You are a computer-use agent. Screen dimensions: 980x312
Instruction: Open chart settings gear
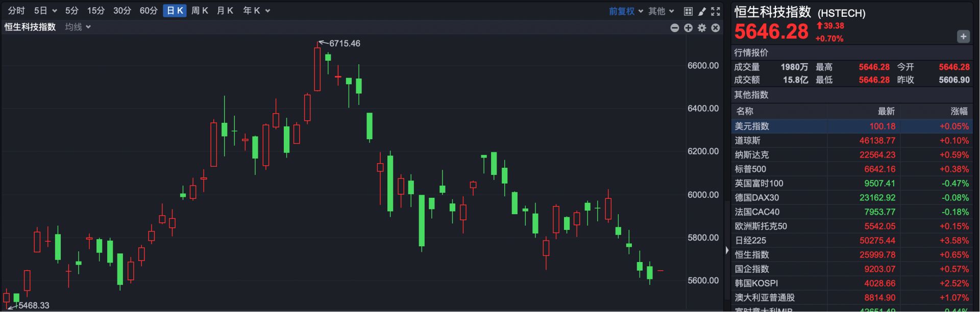click(x=701, y=28)
